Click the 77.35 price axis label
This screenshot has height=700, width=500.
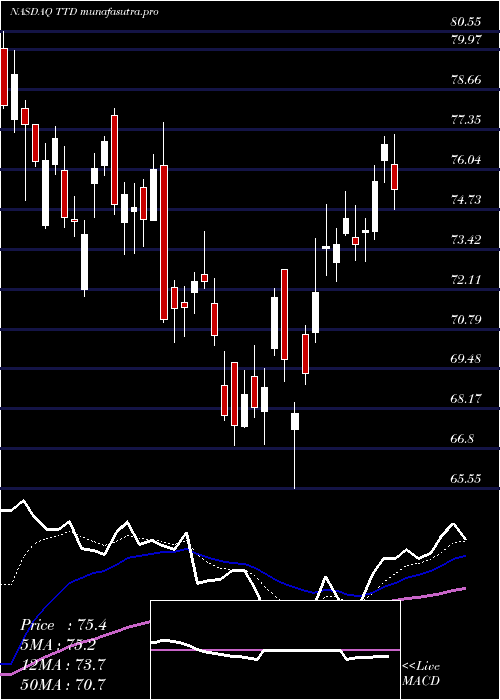[466, 120]
